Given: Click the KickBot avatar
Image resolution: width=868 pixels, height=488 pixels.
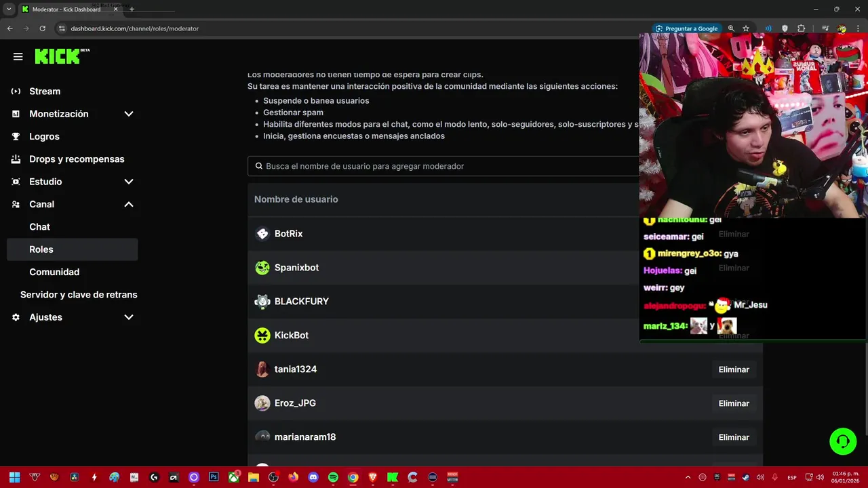Looking at the screenshot, I should click(x=262, y=335).
